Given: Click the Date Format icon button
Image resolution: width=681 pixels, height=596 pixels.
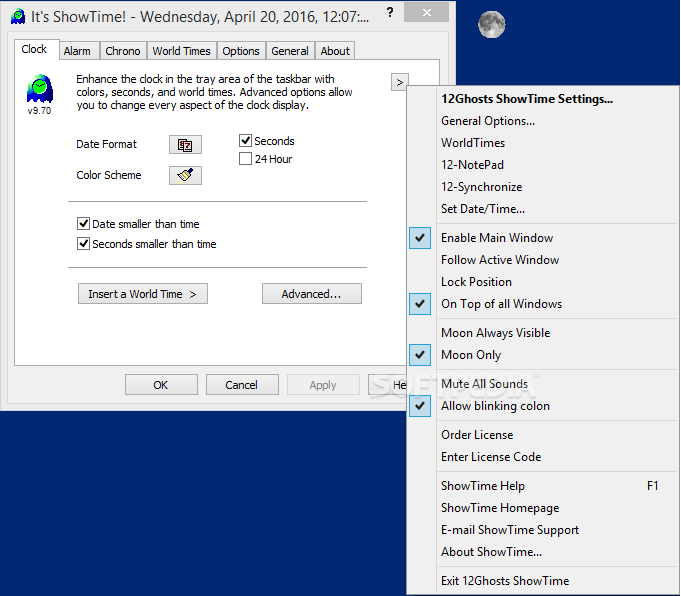Looking at the screenshot, I should click(185, 145).
